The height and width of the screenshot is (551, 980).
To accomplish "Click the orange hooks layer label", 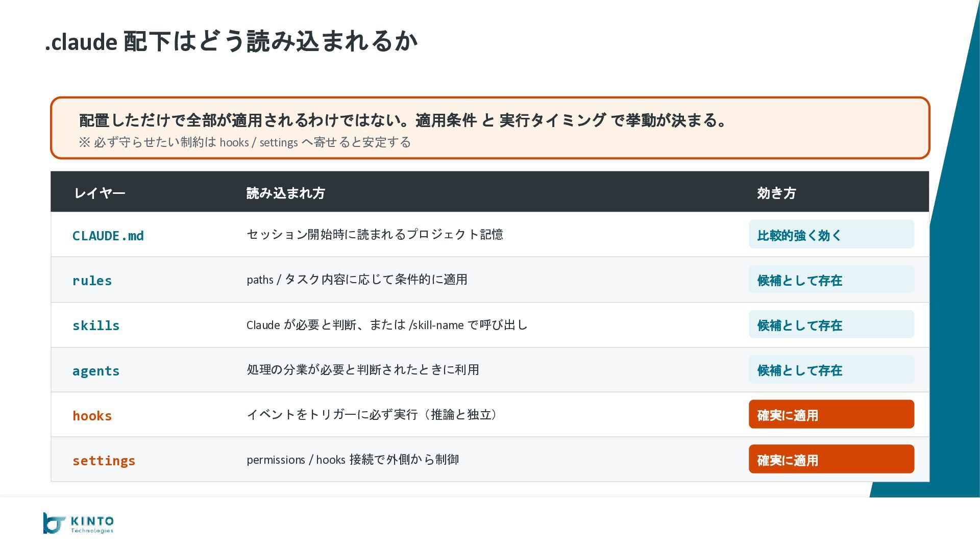I will point(92,416).
